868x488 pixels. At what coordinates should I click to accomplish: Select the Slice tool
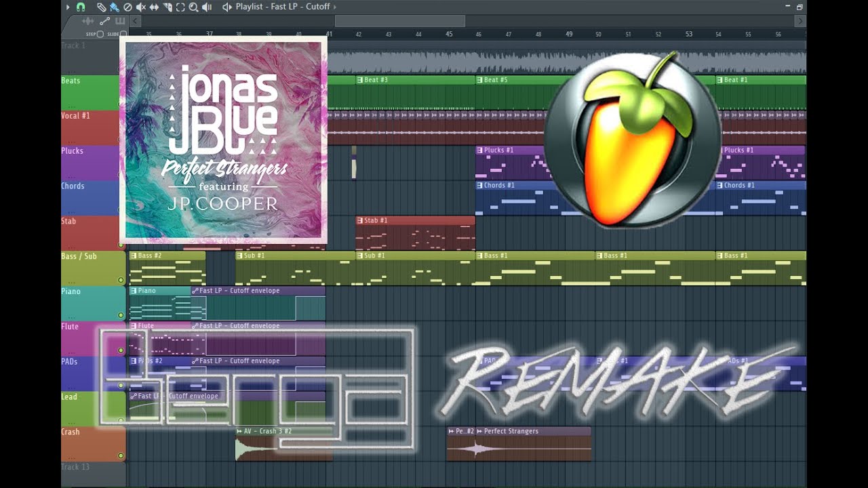[167, 7]
